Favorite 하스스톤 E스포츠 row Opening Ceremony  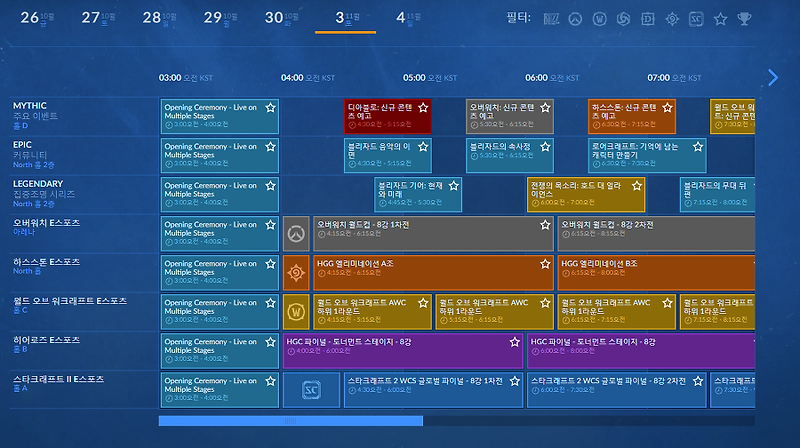(x=270, y=264)
